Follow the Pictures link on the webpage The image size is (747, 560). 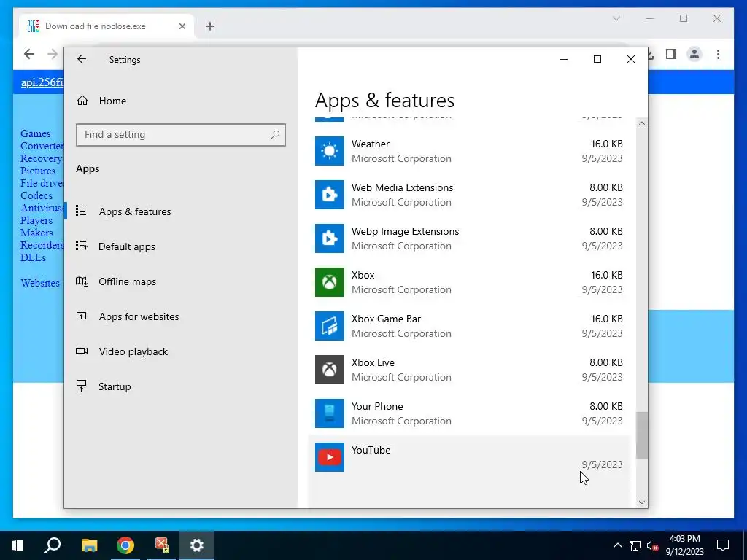(38, 171)
